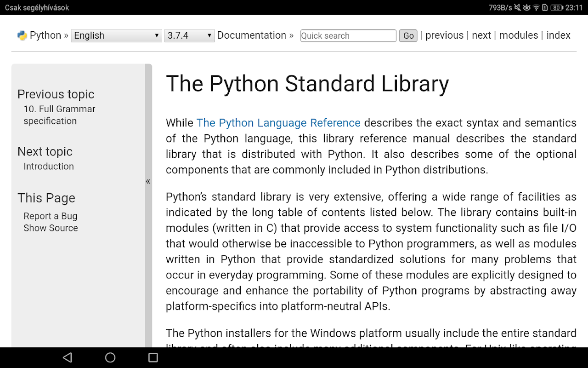Open the Introduction next topic link
The width and height of the screenshot is (588, 368).
pos(49,167)
